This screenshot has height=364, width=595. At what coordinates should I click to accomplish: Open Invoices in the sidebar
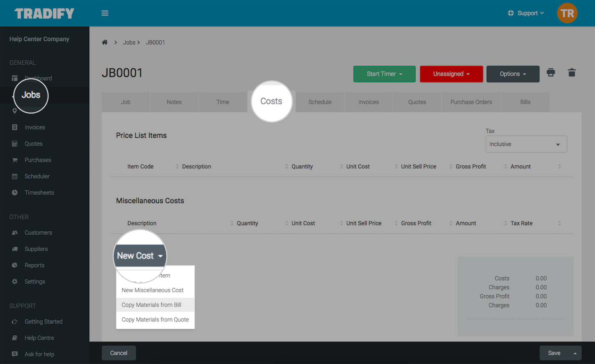(x=35, y=127)
